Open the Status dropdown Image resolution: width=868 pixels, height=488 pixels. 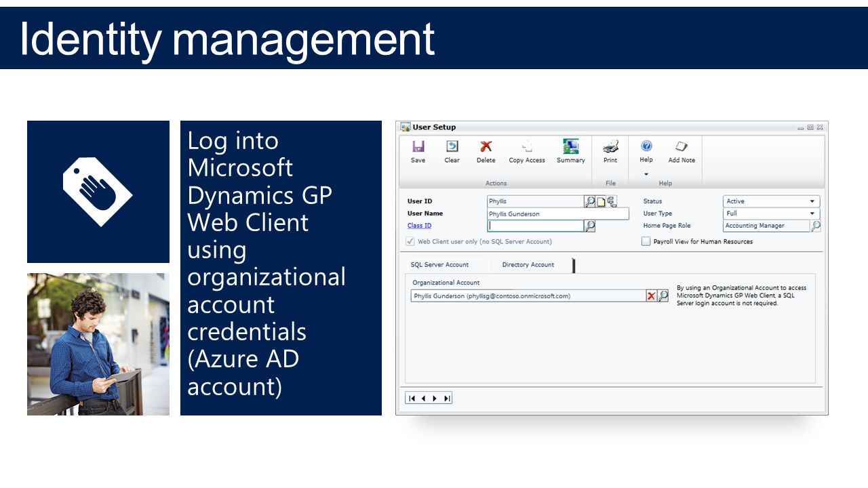[x=812, y=201]
